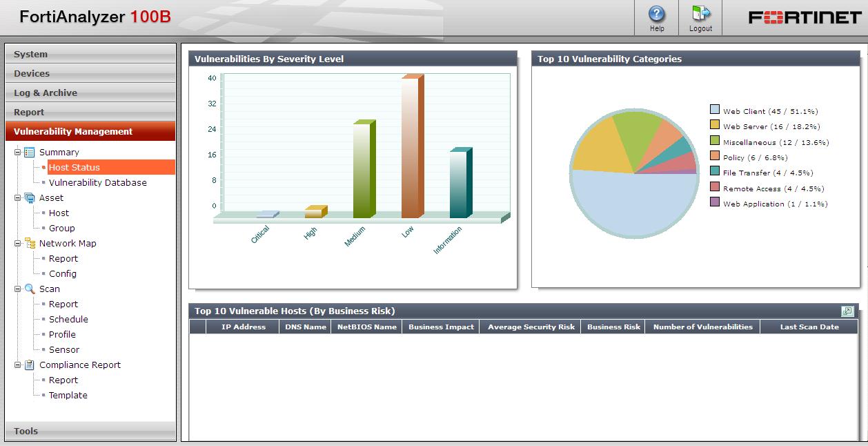Sort by the DNS Name column
Screen dimensions: 868x446
[305, 327]
